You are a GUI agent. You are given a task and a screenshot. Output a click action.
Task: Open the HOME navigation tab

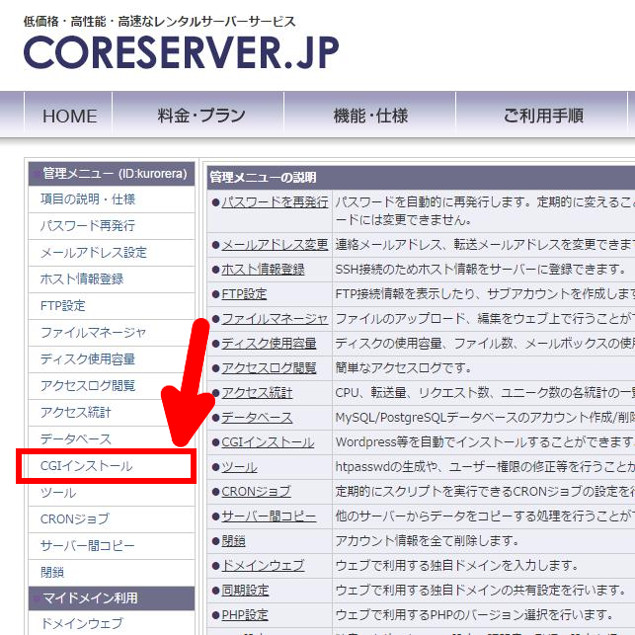69,116
